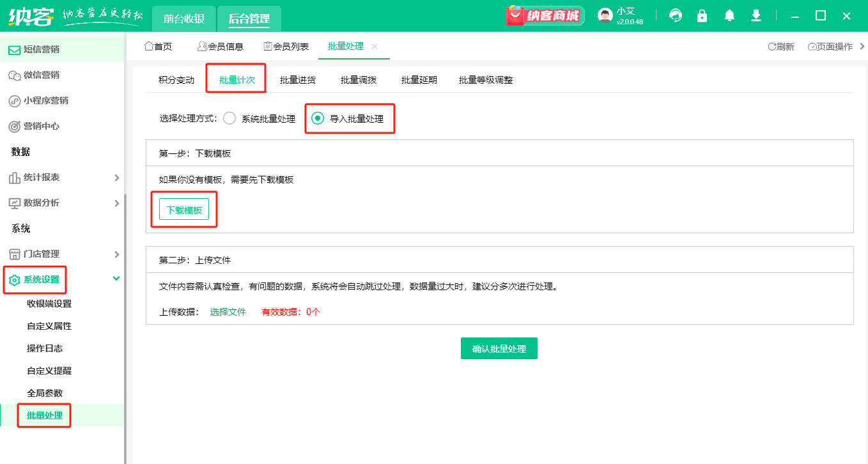Open the 页面操作 dropdown

tap(830, 47)
